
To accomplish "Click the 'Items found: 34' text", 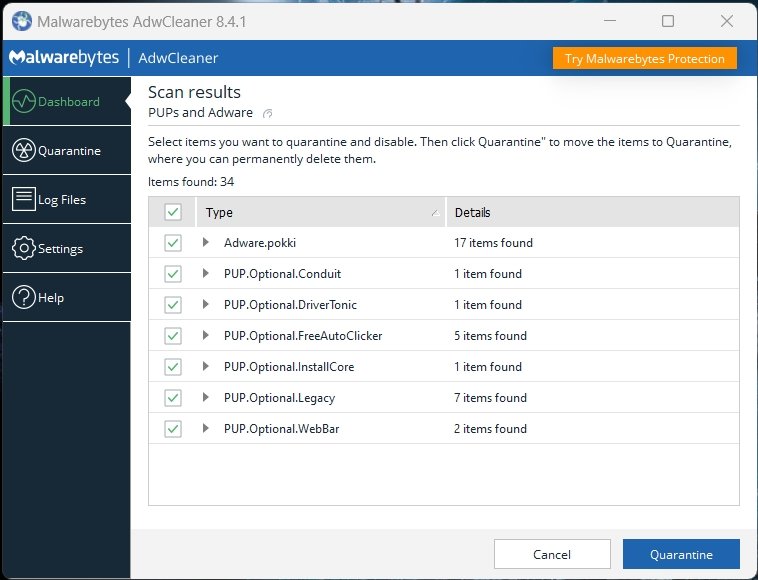I will pos(191,182).
